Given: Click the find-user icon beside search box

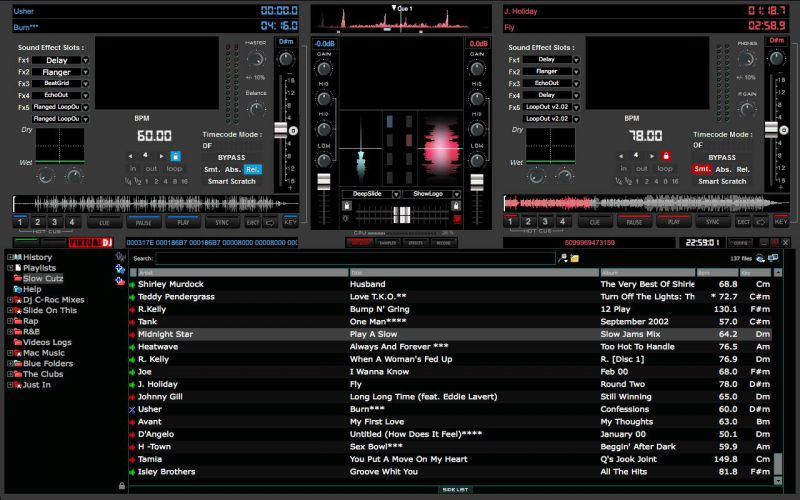Looking at the screenshot, I should click(x=563, y=258).
